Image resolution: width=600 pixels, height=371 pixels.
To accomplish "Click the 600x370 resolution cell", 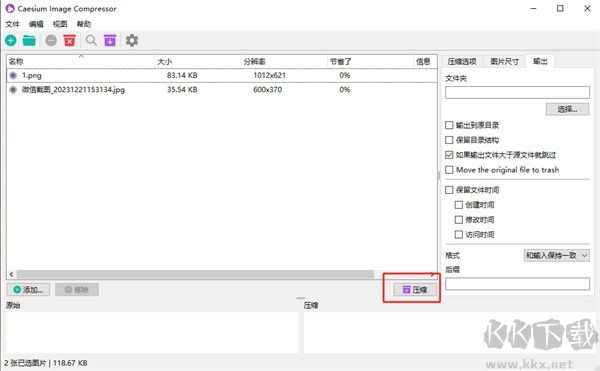I will click(267, 89).
